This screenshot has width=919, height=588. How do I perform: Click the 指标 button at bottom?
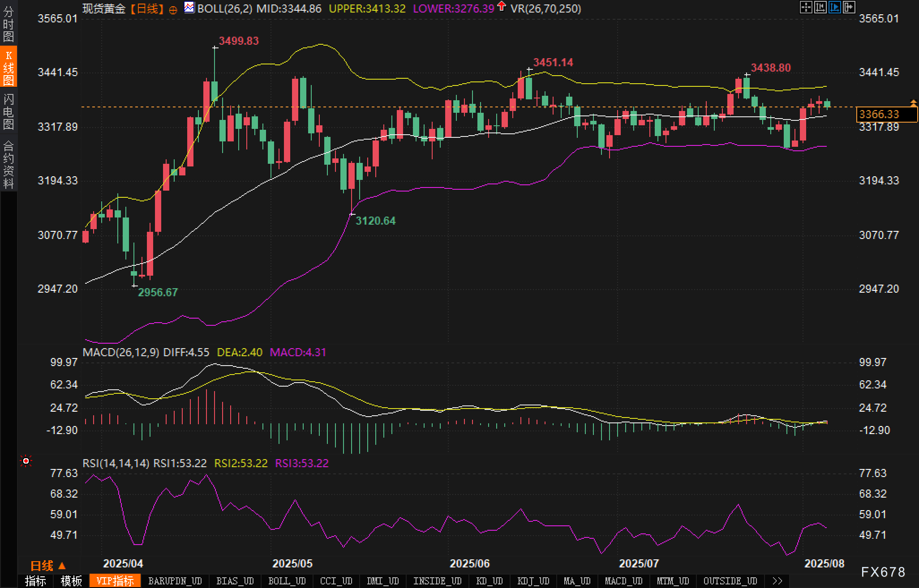tap(35, 581)
